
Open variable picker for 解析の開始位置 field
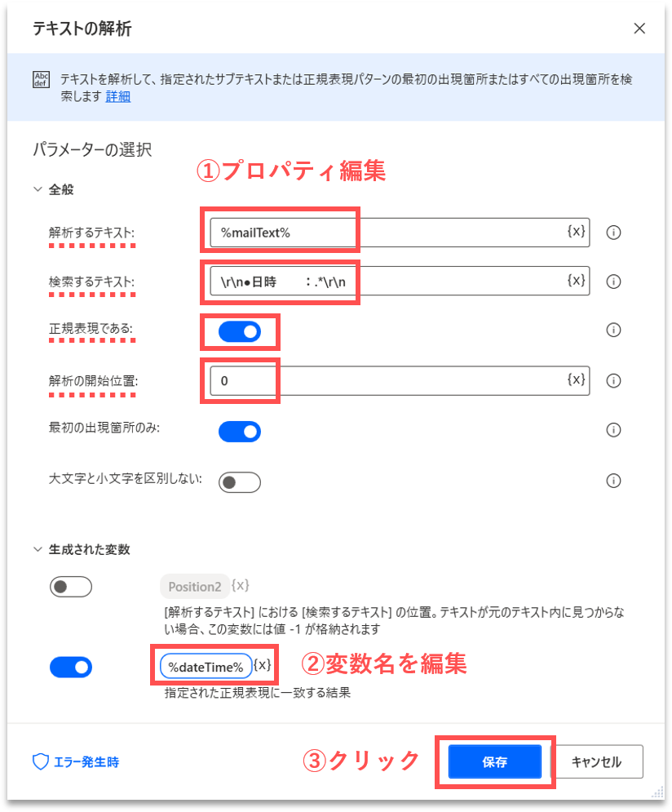(x=576, y=379)
